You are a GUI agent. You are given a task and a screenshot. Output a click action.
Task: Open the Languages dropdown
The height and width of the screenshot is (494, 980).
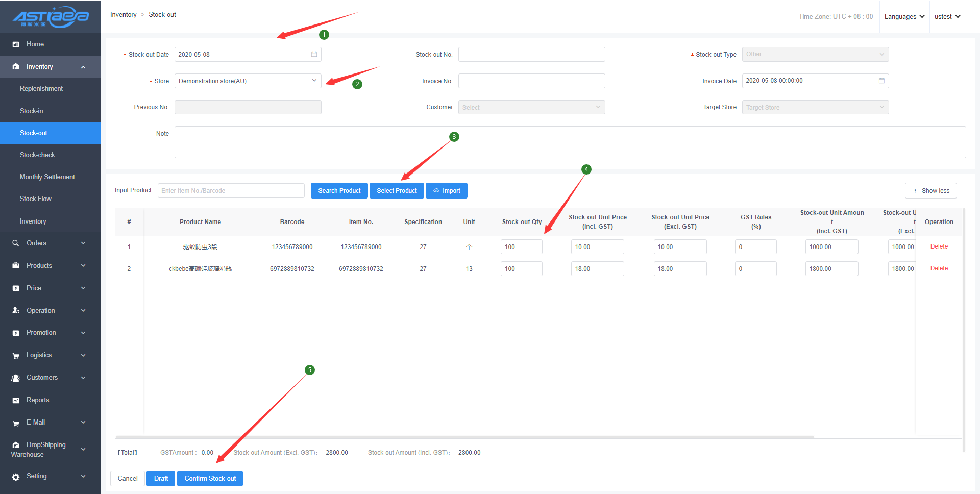point(904,17)
